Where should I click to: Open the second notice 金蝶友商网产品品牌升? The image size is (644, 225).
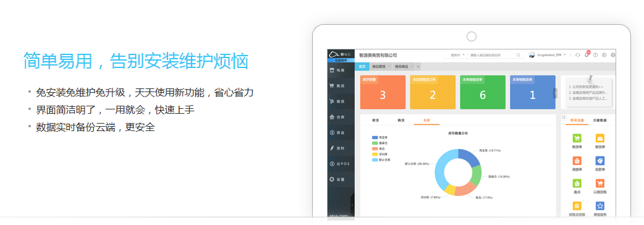[x=588, y=93]
